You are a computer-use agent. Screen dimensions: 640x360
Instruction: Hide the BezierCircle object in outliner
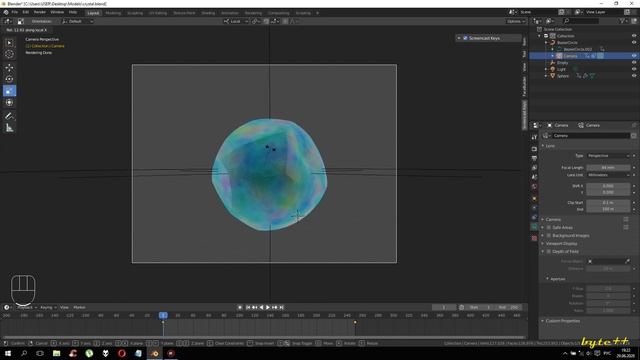pos(634,42)
